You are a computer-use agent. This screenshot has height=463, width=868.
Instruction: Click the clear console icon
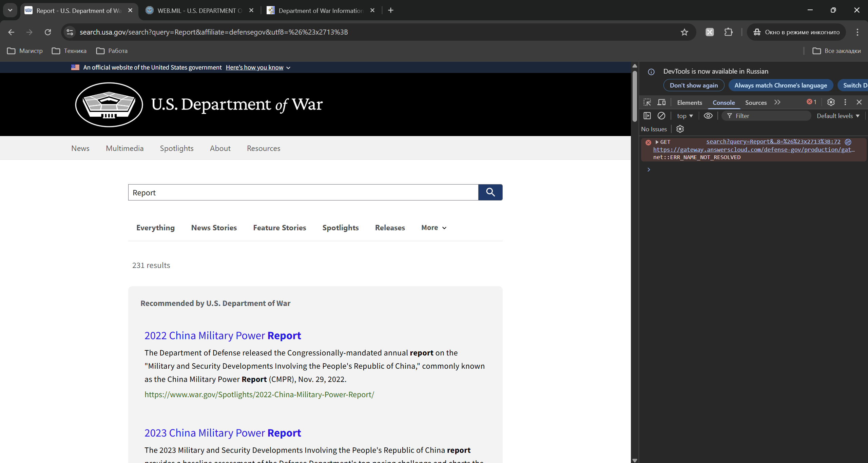coord(661,116)
